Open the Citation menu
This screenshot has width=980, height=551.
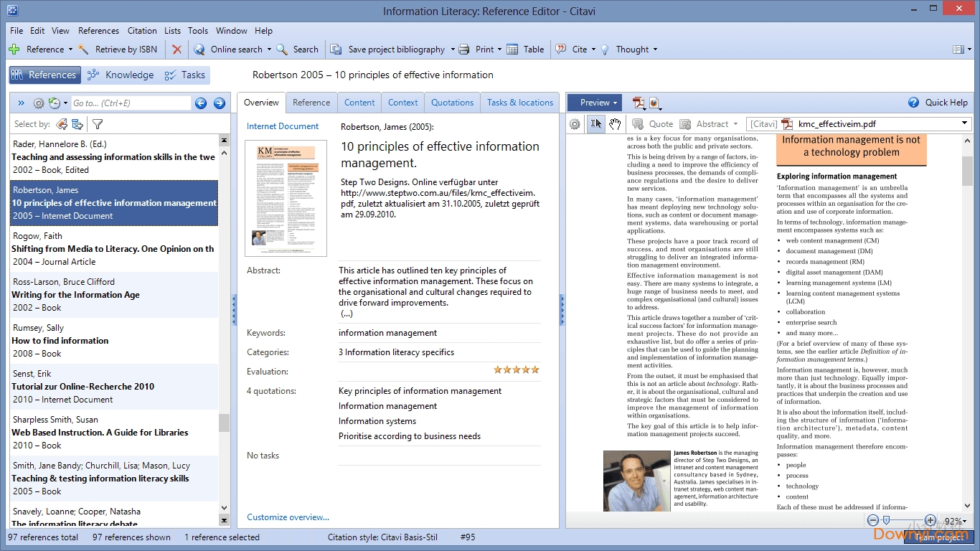pos(142,31)
